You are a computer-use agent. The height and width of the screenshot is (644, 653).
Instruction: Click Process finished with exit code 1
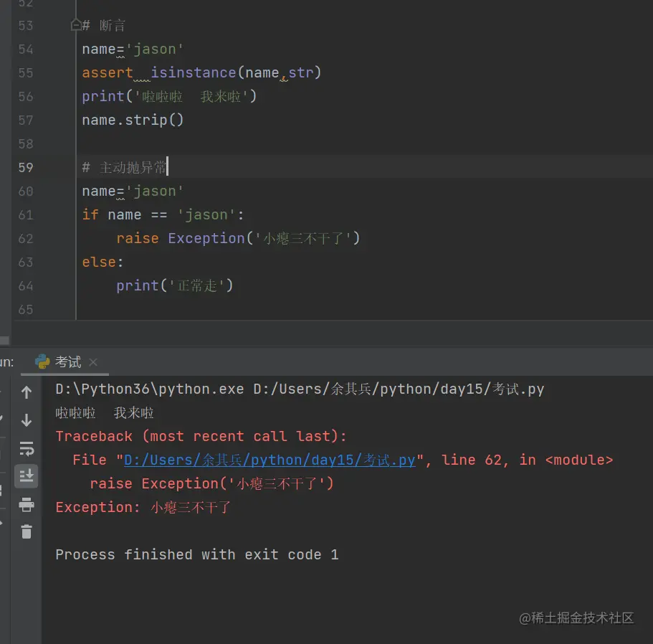pos(197,555)
